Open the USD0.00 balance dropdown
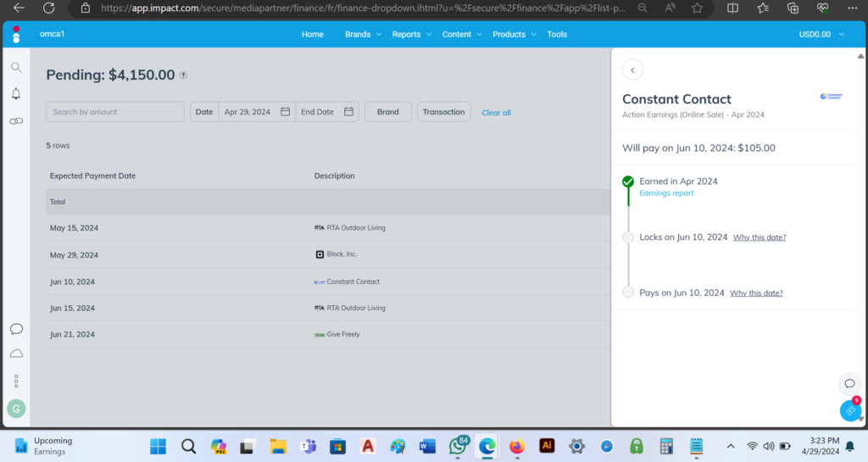Screen dimensions: 868x462 click(821, 35)
